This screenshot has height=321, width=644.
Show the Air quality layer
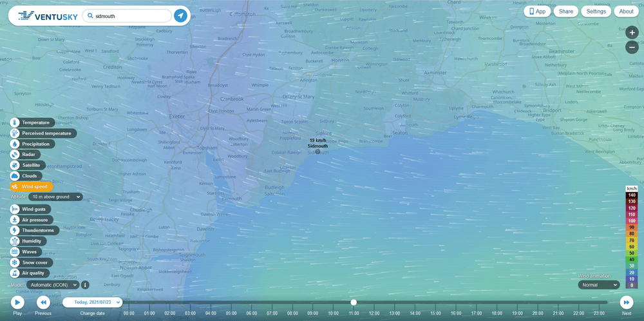[x=33, y=273]
